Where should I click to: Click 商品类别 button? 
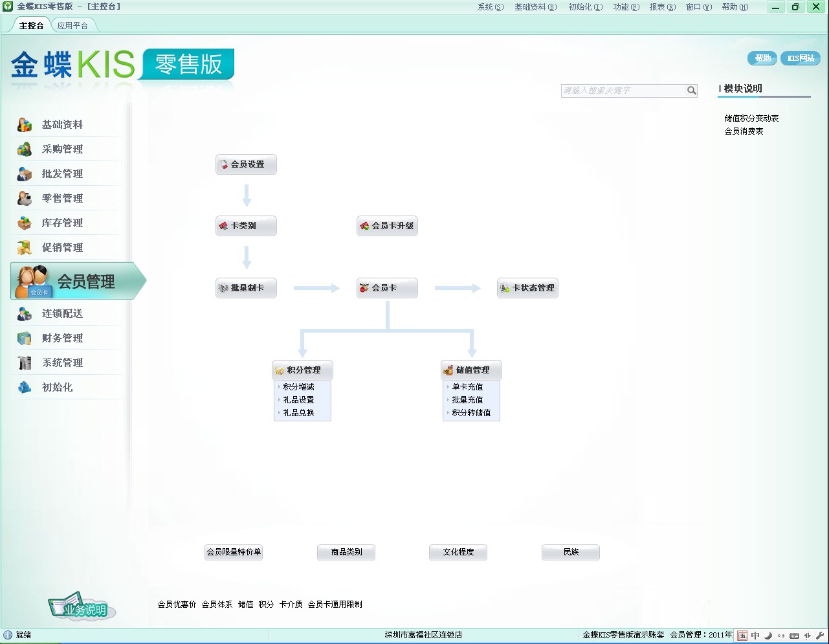click(346, 552)
